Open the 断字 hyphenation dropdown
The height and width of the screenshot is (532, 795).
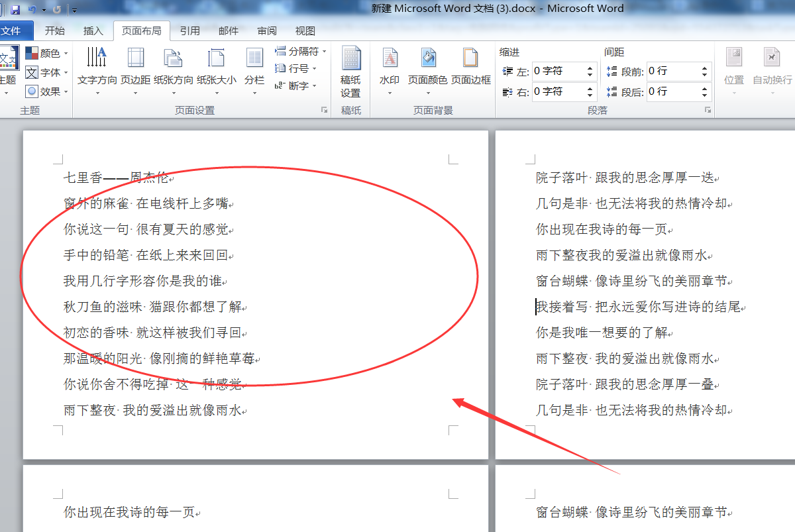pos(296,85)
